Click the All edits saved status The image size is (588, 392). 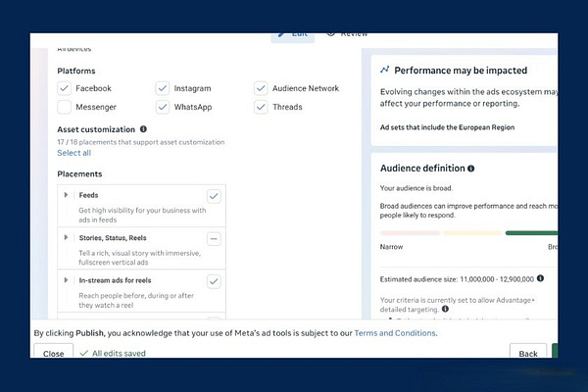pos(113,353)
